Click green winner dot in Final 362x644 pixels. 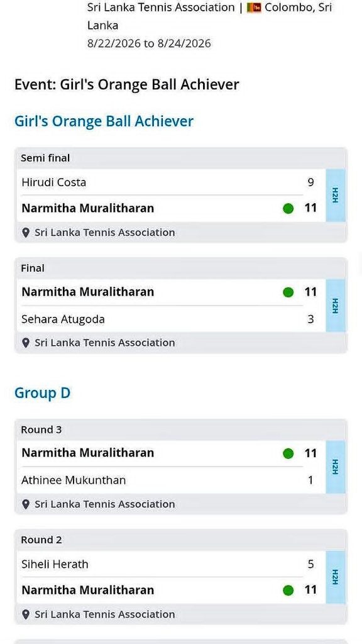[288, 292]
